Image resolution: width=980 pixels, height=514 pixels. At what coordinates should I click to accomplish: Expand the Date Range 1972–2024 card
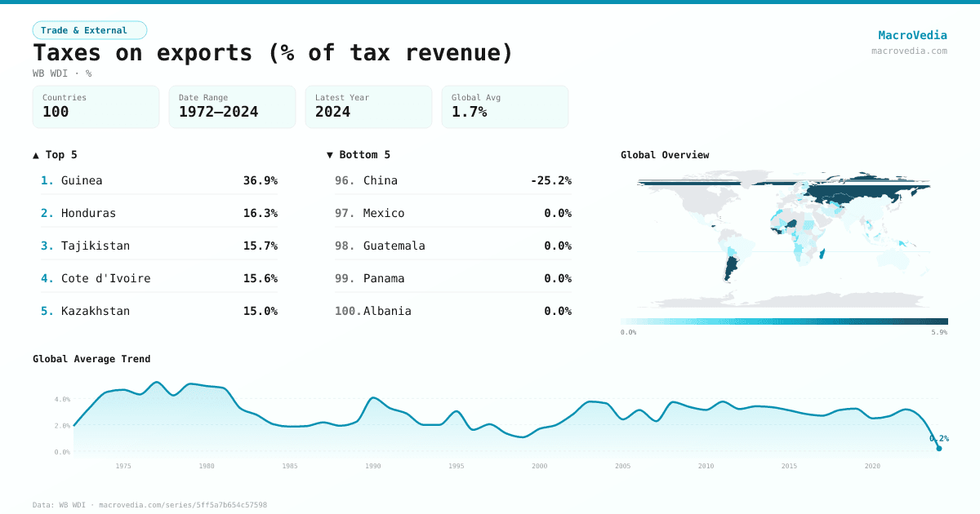click(x=231, y=107)
